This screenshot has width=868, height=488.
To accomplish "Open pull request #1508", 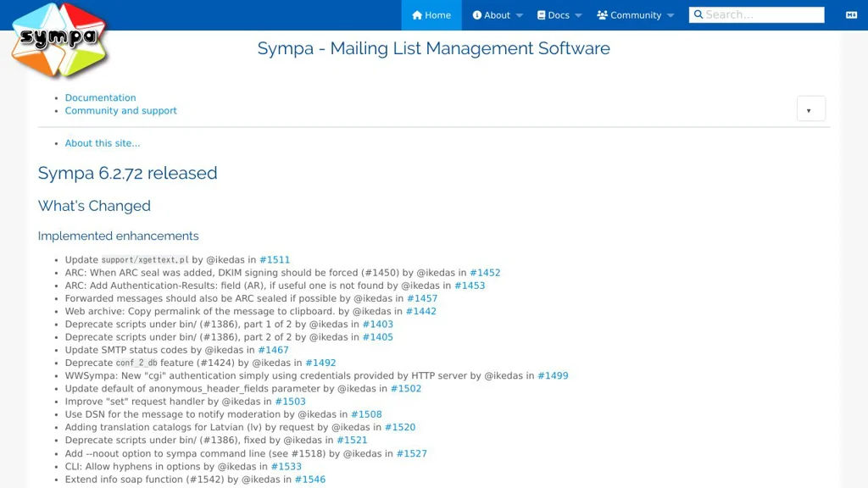I will pyautogui.click(x=366, y=414).
